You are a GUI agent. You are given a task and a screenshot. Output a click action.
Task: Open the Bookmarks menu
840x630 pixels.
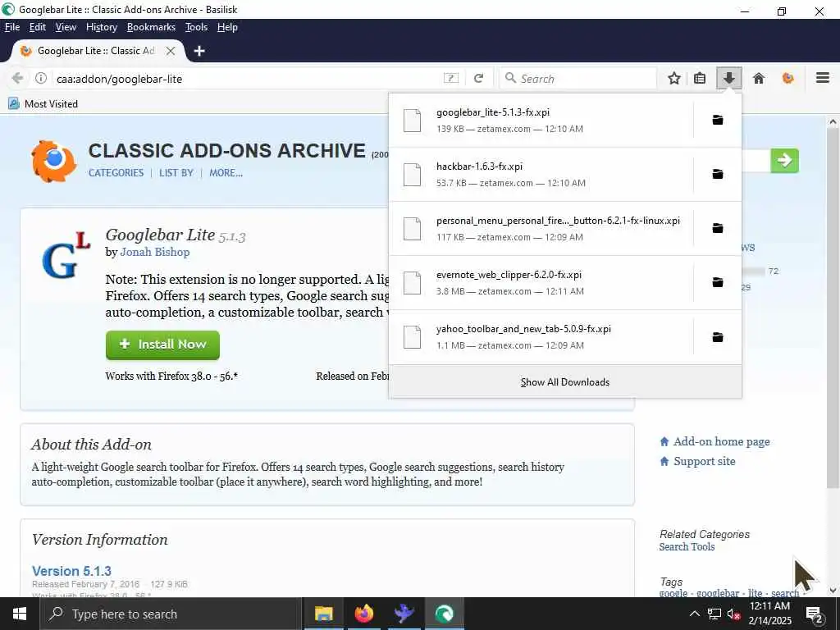pyautogui.click(x=151, y=27)
